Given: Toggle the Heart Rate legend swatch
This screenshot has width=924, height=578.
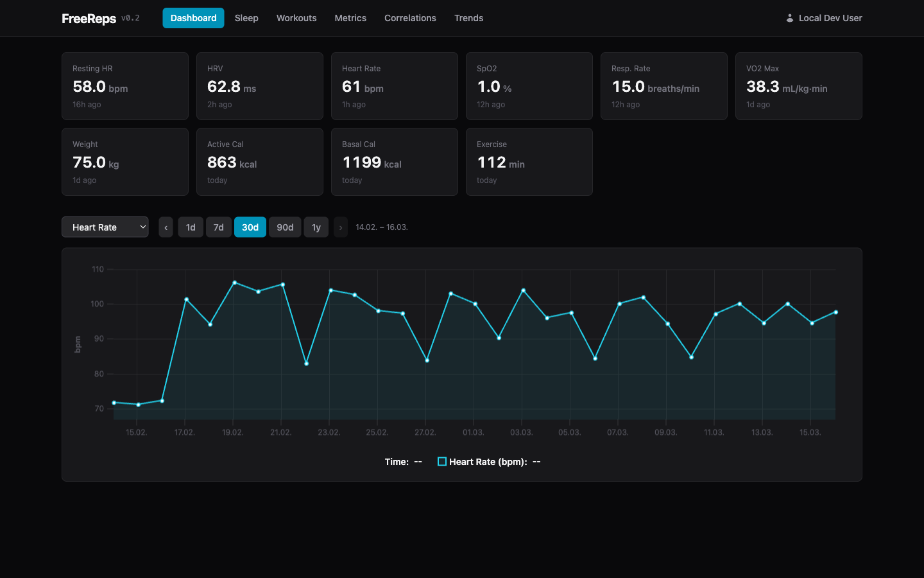Looking at the screenshot, I should (441, 460).
